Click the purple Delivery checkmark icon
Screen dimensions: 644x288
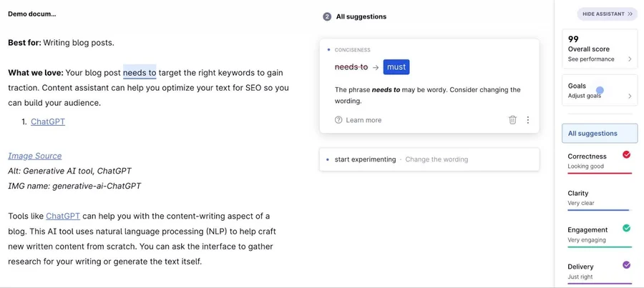626,265
